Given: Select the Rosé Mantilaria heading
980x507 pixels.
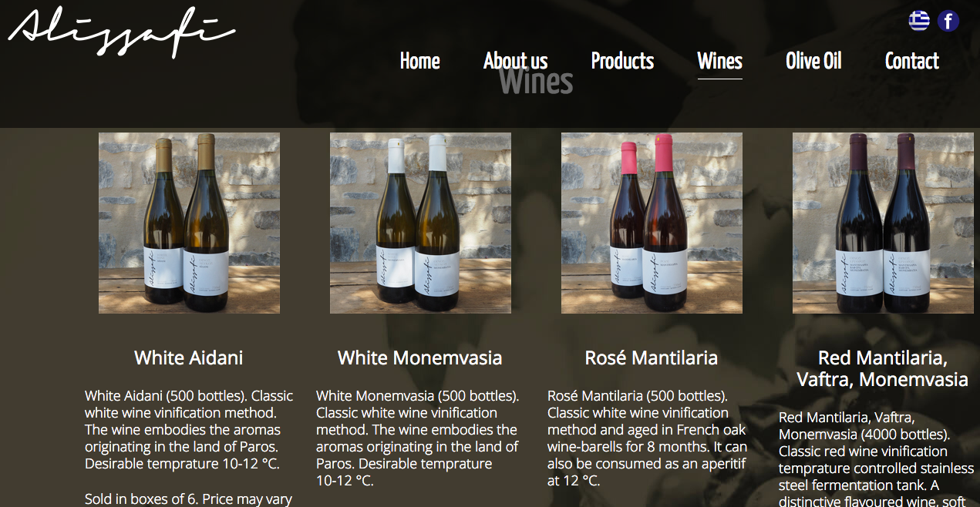Looking at the screenshot, I should pos(652,358).
